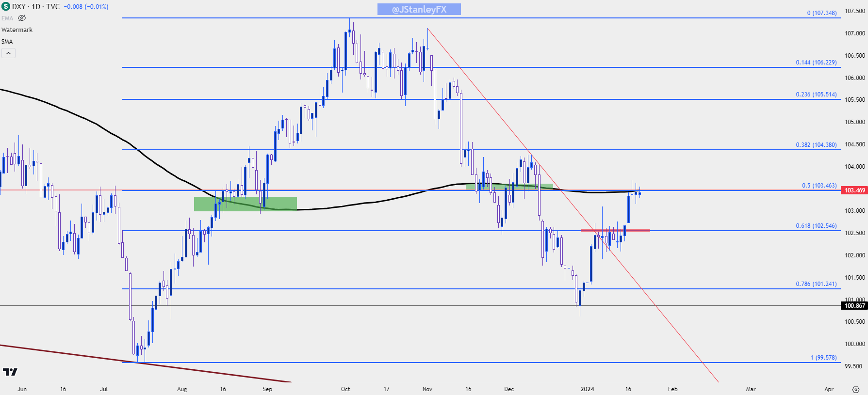Click the green S symbol logo icon
The image size is (868, 395).
6,6
